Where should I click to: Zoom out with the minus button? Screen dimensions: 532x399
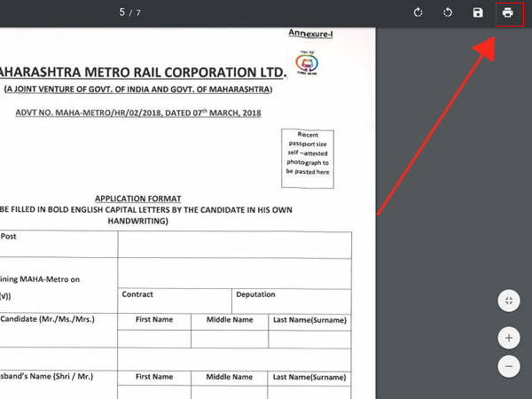tap(509, 366)
